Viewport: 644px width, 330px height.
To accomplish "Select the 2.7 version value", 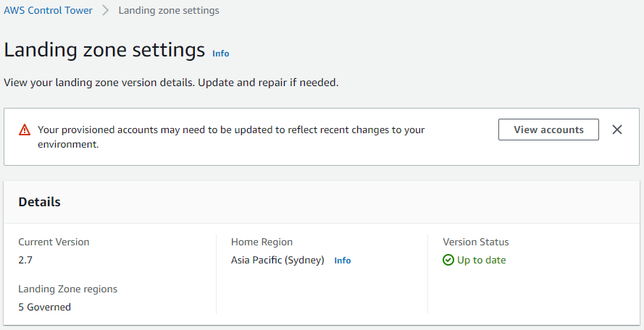I will point(25,260).
